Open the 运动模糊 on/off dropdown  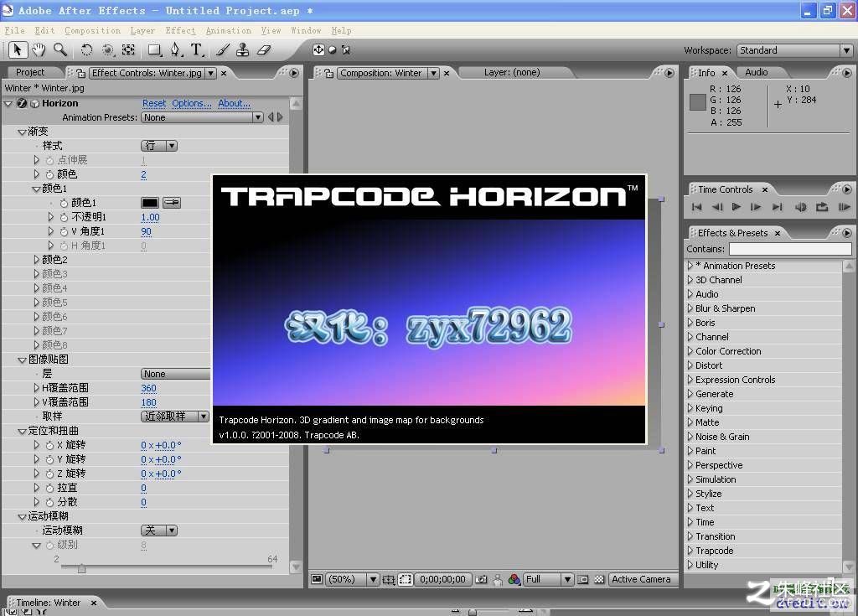159,530
